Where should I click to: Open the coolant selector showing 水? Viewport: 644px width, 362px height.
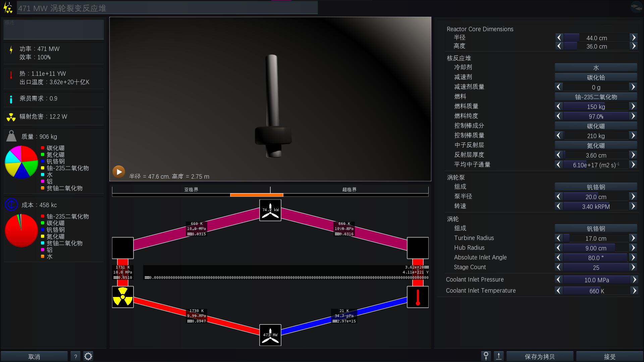click(x=596, y=68)
